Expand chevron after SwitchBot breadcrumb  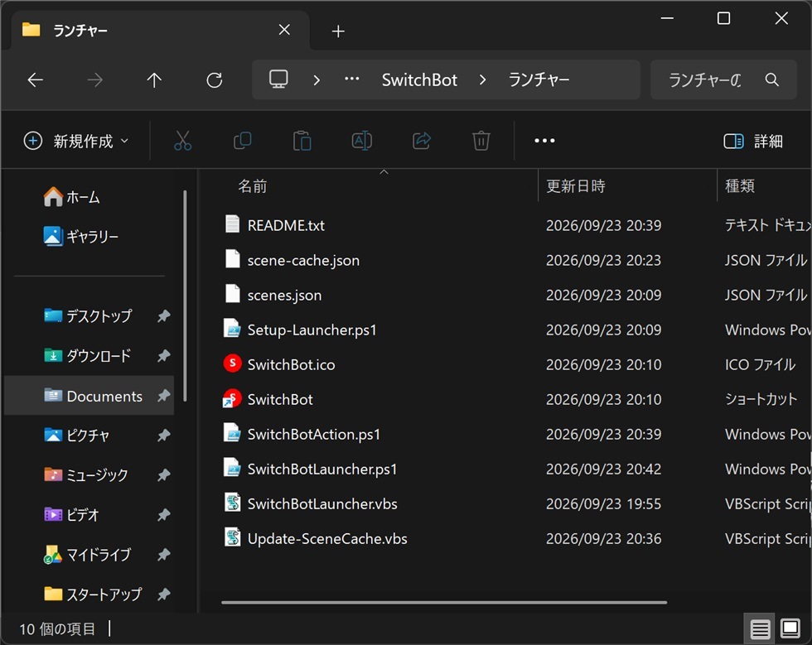[x=482, y=79]
